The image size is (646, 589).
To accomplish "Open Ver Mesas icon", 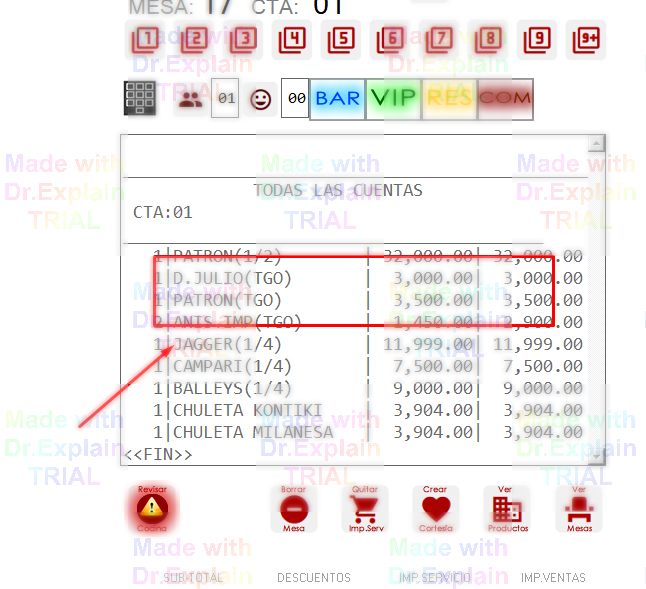I will pos(578,510).
